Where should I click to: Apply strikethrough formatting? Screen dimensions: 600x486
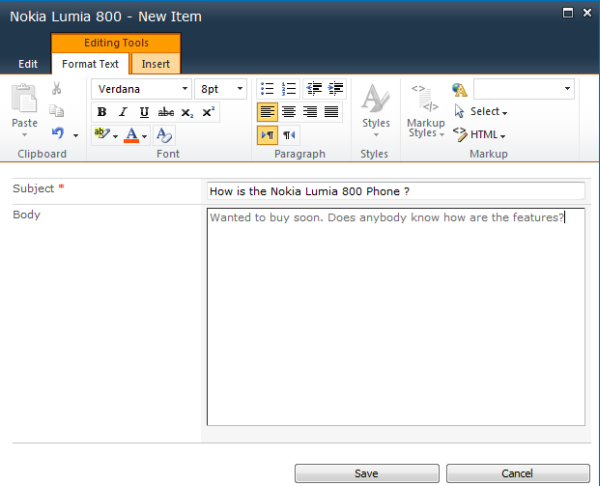tap(166, 112)
